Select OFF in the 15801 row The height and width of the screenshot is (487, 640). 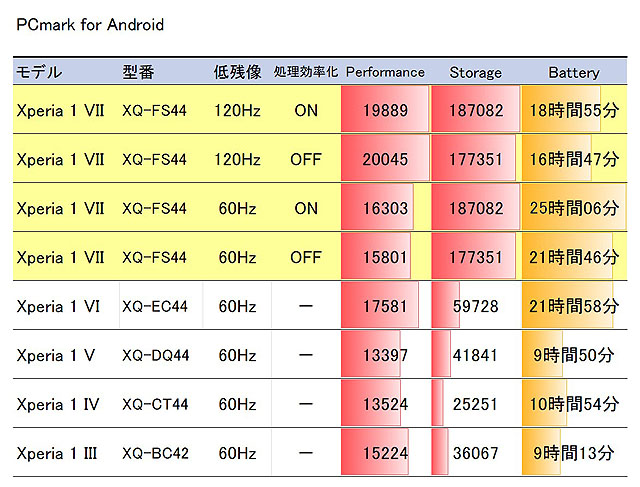pos(306,257)
